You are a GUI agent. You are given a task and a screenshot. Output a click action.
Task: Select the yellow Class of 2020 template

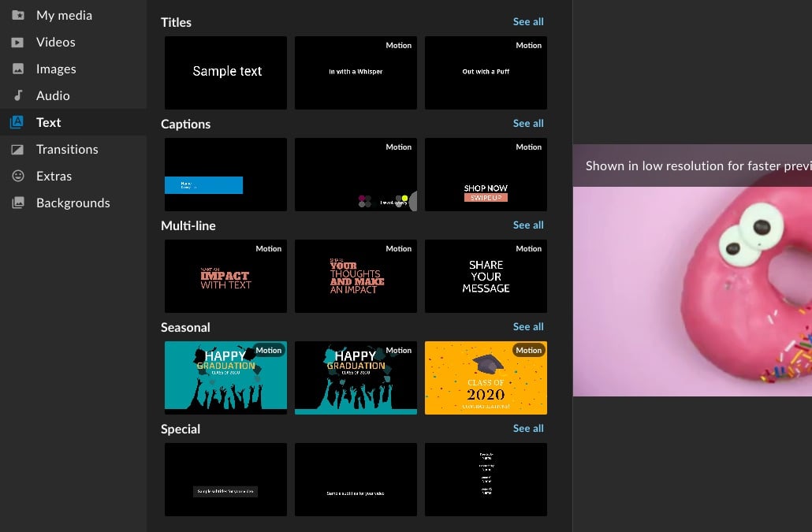tap(486, 378)
